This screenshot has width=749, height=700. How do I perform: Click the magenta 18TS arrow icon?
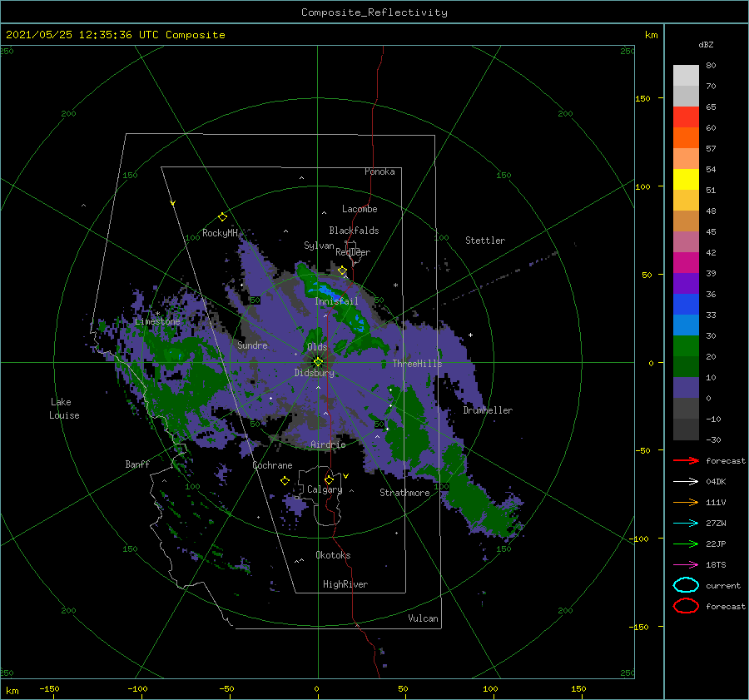(686, 565)
